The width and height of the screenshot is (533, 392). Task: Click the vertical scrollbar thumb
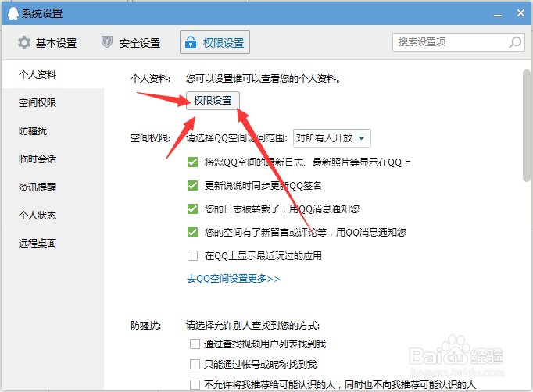pyautogui.click(x=527, y=126)
